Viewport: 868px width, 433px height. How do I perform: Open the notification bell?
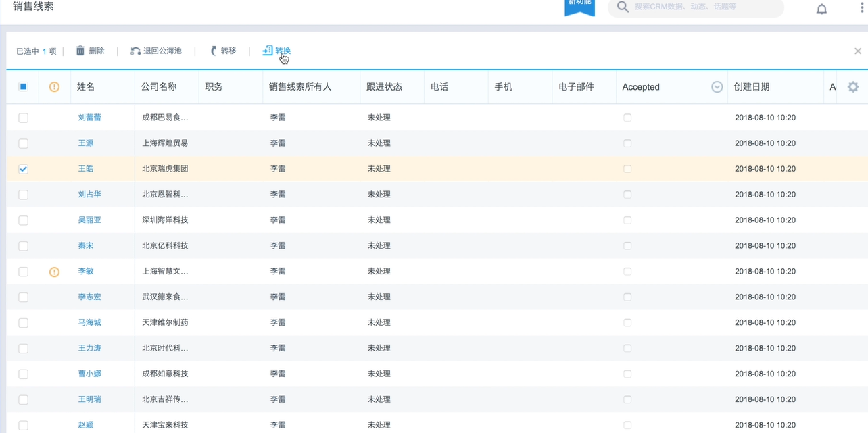[821, 9]
